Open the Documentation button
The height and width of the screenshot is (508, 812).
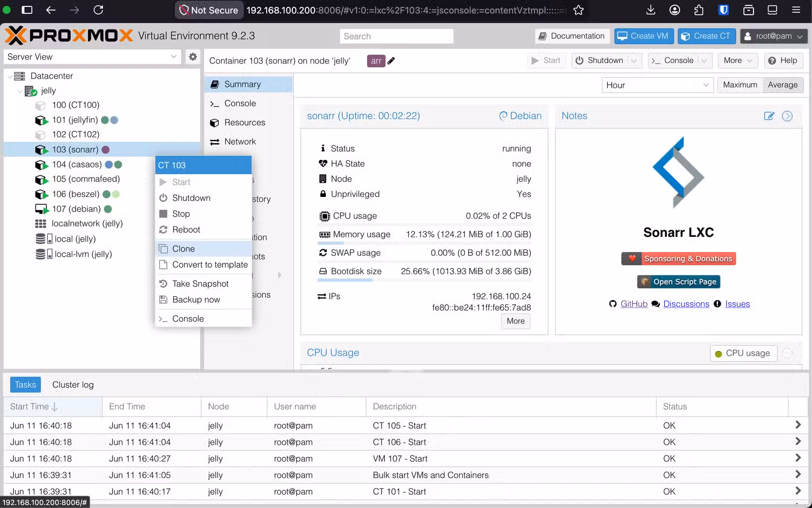(572, 36)
